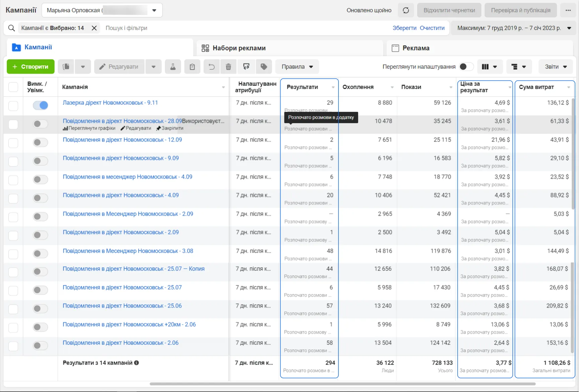Screen dimensions: 579x392
Task: Click the trash delete icon
Action: pos(229,67)
